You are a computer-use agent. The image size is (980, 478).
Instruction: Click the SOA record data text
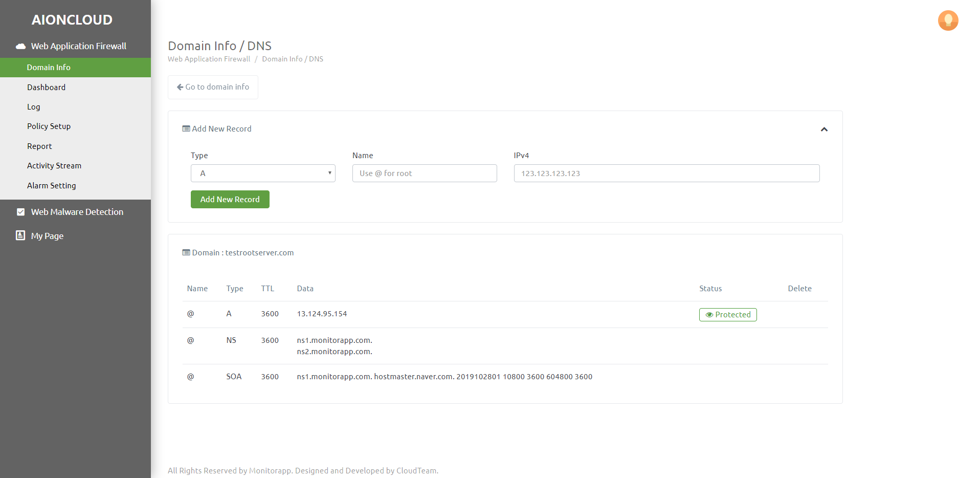coord(444,377)
